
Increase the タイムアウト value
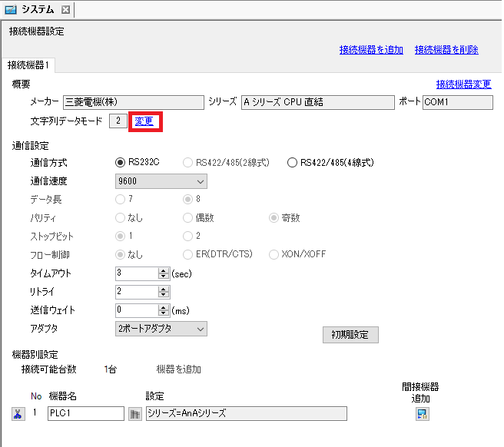[x=164, y=270]
